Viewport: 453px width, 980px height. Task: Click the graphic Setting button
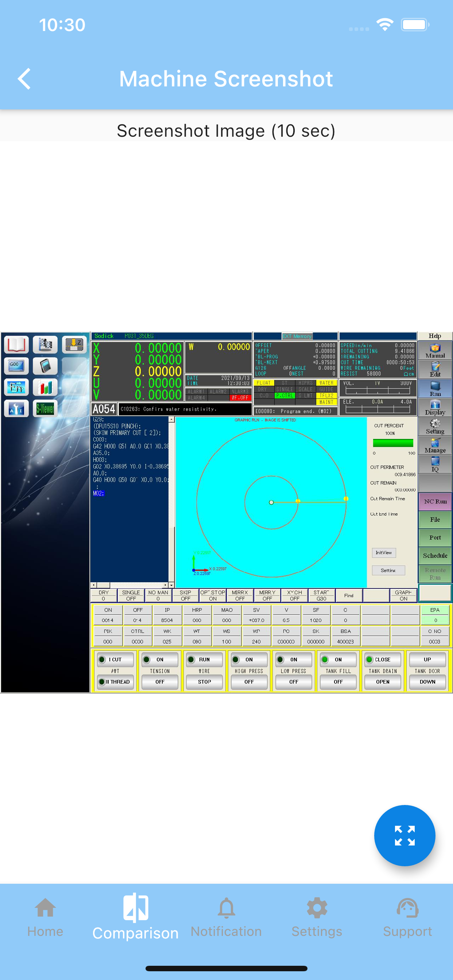pos(388,570)
